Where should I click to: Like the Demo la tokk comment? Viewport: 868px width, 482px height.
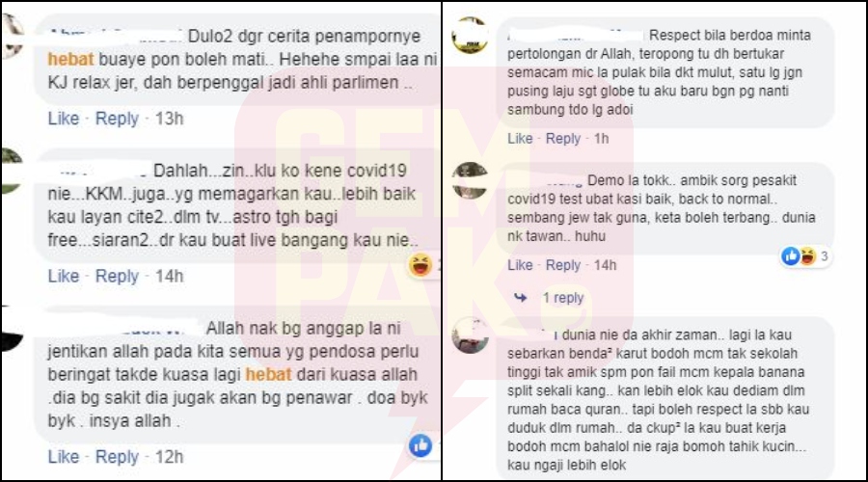520,265
